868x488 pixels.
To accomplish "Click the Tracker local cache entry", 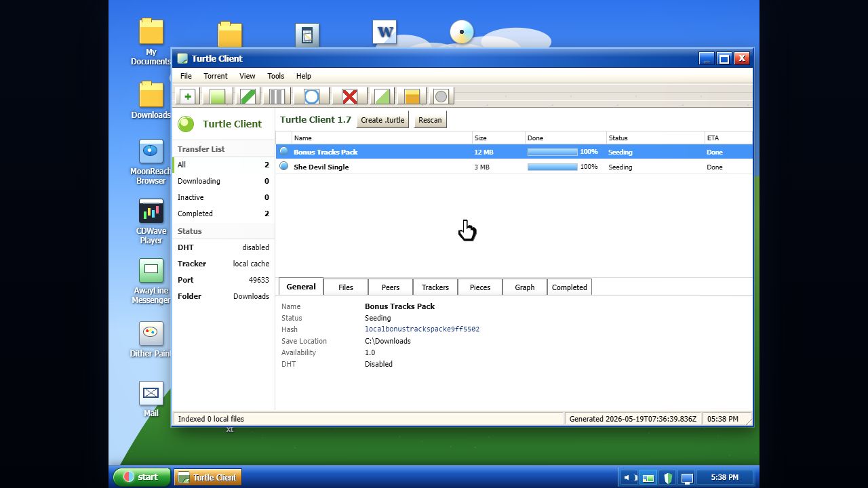I will 224,264.
